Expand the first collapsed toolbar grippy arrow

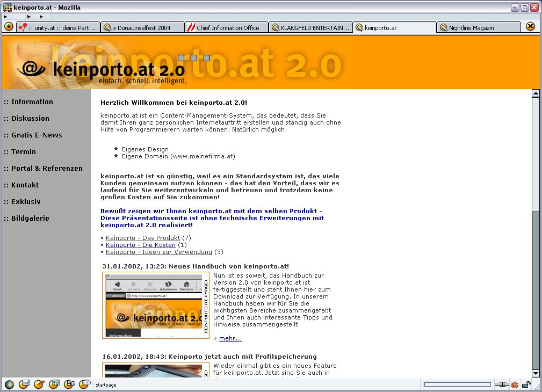point(5,17)
